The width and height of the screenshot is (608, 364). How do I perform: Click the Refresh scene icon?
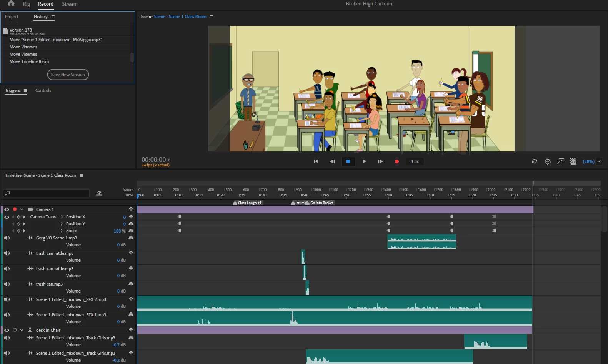[535, 161]
